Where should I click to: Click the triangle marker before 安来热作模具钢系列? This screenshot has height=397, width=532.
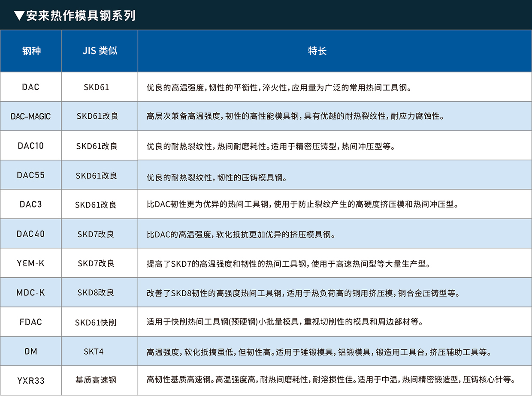click(x=19, y=16)
